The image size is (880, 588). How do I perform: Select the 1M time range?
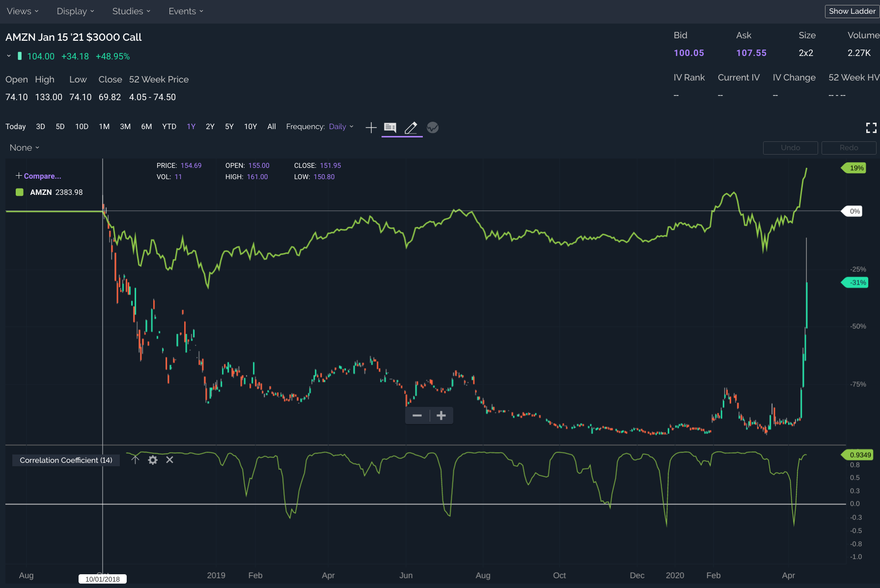click(104, 127)
